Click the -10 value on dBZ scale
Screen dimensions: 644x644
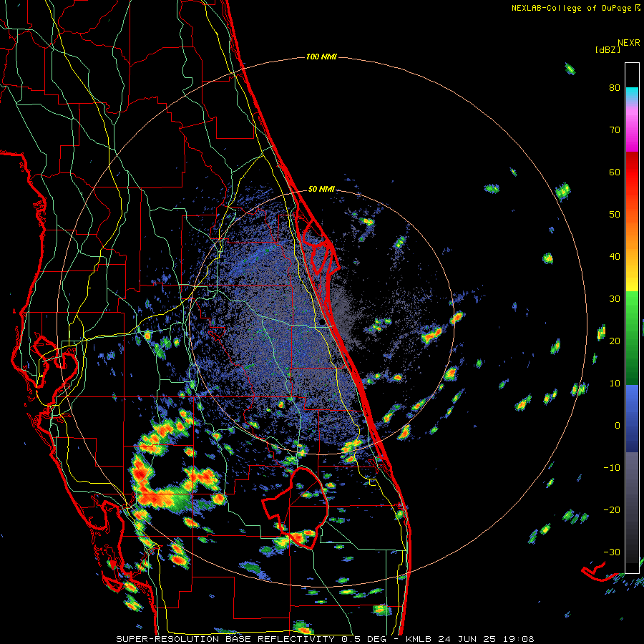tap(612, 468)
